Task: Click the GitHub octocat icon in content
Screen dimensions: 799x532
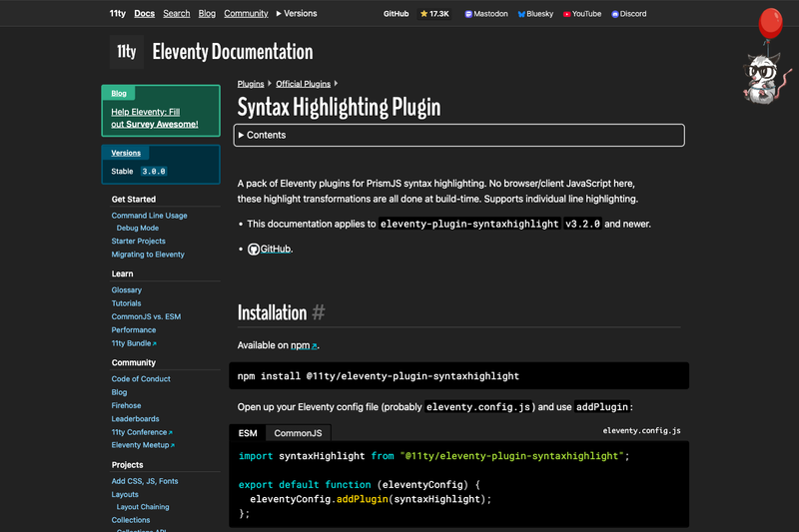Action: pos(254,249)
